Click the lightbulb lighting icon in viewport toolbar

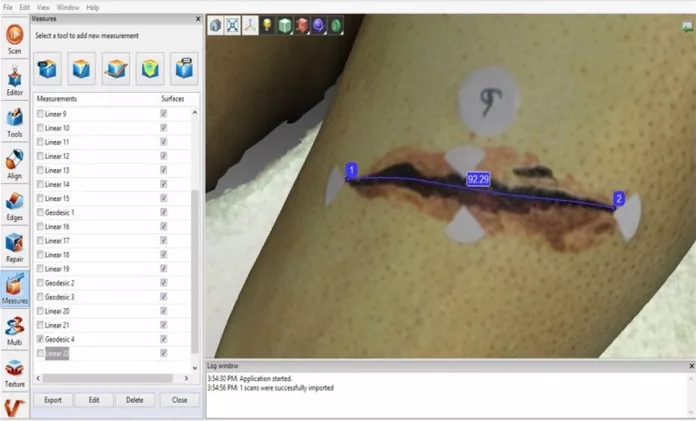[x=268, y=26]
